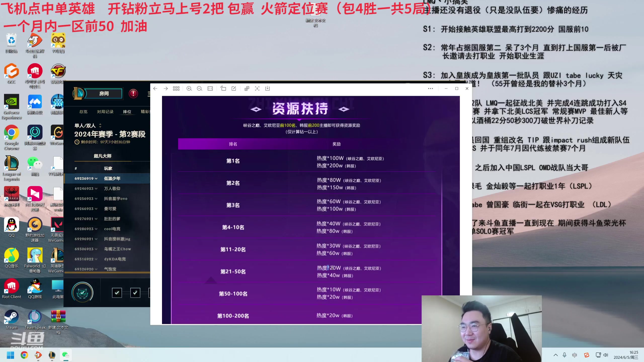Click the League logo in the client header

pyautogui.click(x=78, y=94)
